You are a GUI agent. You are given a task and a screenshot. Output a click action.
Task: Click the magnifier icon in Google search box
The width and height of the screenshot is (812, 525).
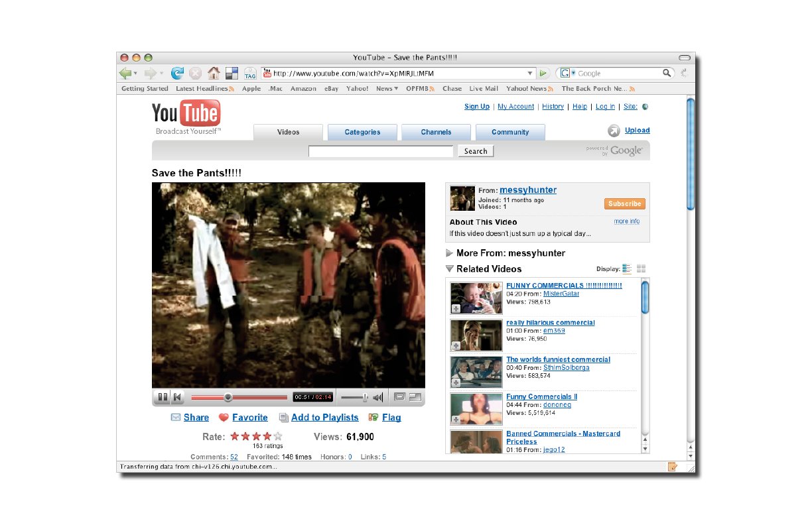pyautogui.click(x=667, y=73)
